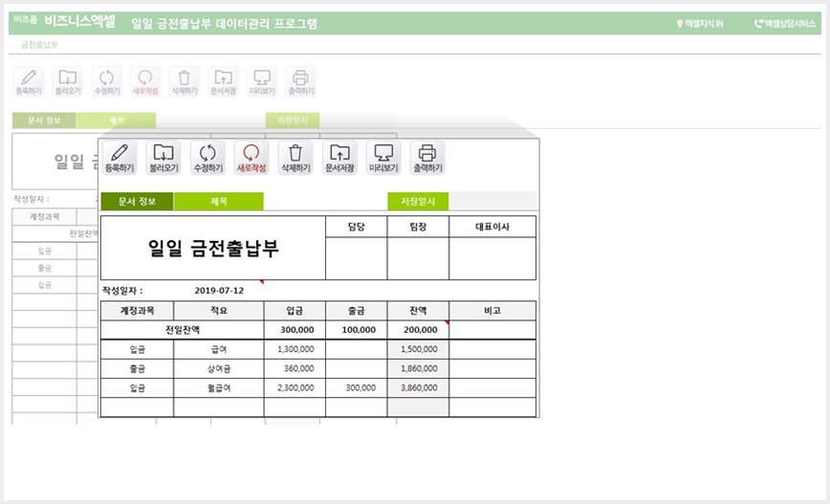Image resolution: width=830 pixels, height=504 pixels.
Task: Click the 일일 금전출납부 title in foreground
Action: (x=213, y=248)
